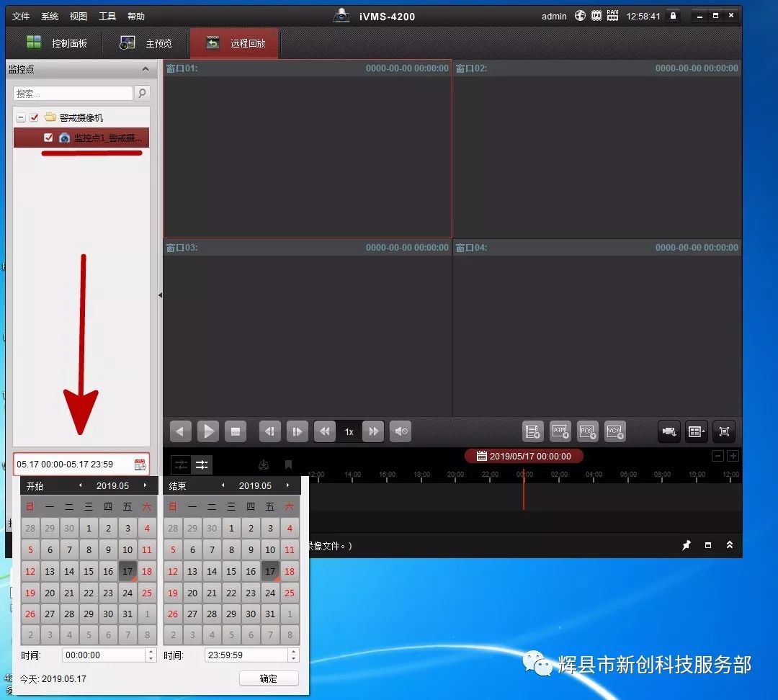Step one frame backward

270,431
